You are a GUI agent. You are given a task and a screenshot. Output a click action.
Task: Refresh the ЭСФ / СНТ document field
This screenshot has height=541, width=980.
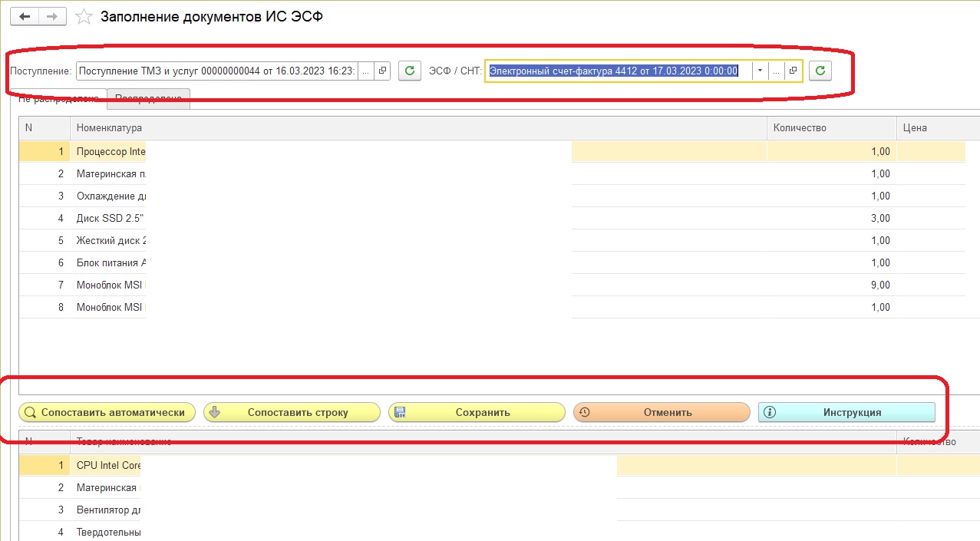820,71
